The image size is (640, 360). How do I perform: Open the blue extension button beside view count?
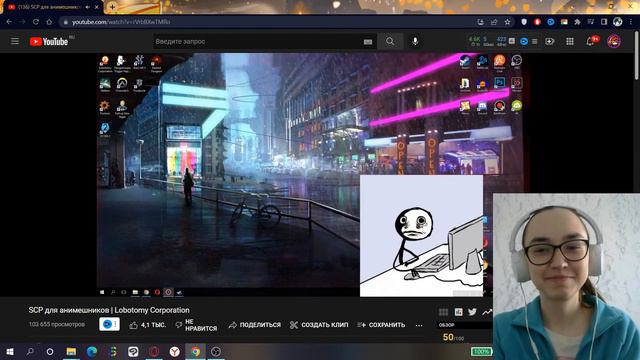tap(109, 324)
